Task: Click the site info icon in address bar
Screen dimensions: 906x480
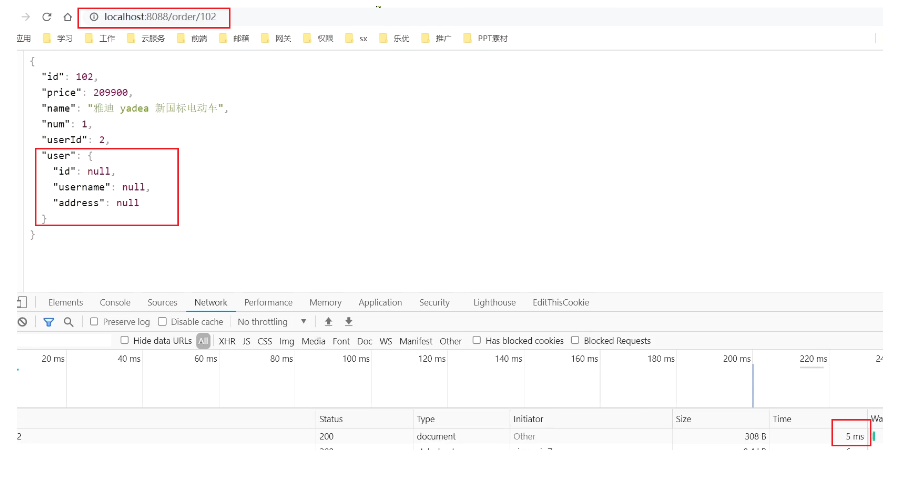Action: click(94, 17)
